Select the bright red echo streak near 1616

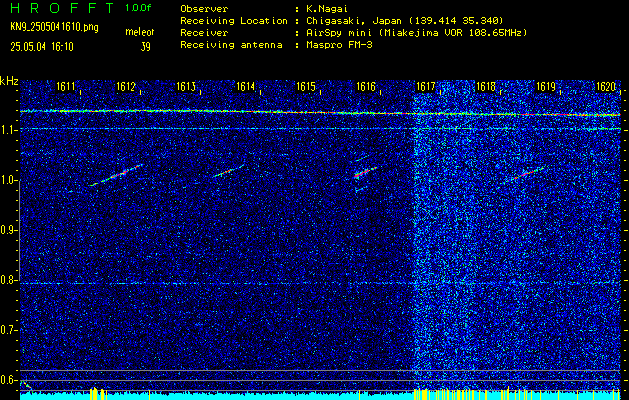[x=365, y=172]
